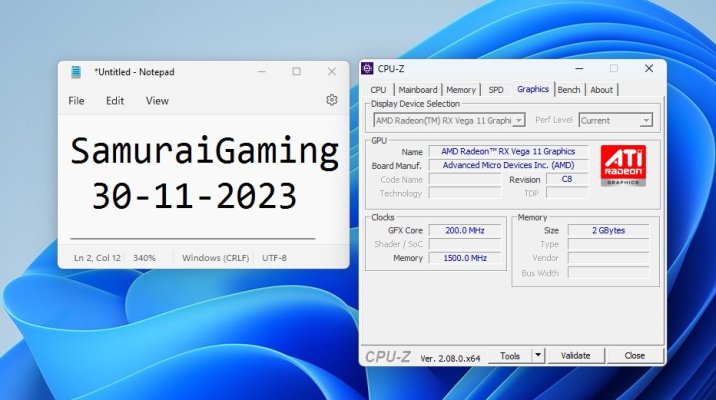This screenshot has height=400, width=716.
Task: Switch to the Bench tab
Action: 569,90
